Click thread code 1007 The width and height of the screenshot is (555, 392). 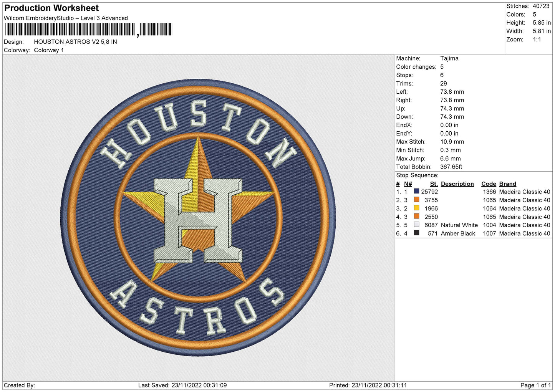coord(489,233)
